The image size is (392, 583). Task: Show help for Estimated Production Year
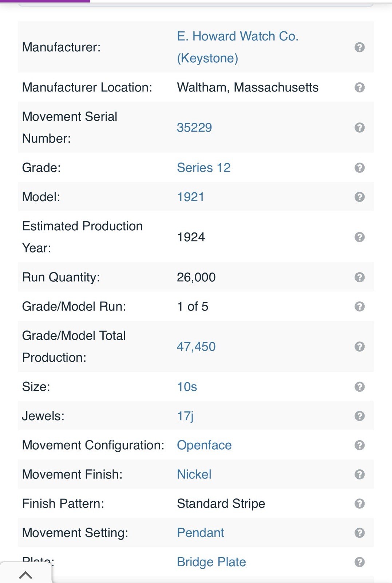[x=359, y=237]
